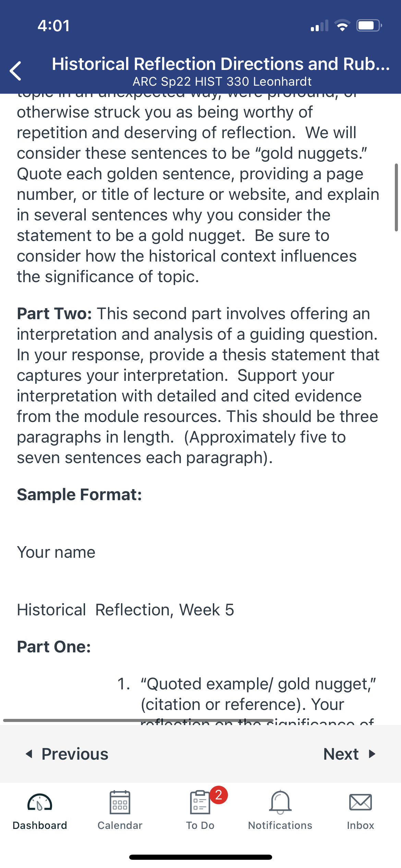
Task: Go to the Next module item
Action: pos(350,754)
